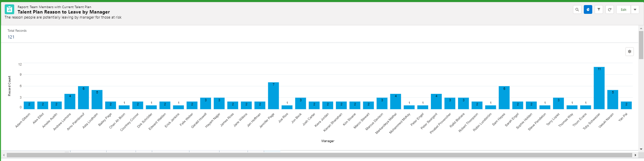Select the Sam Hayes bar showing 6
644x161 pixels.
pyautogui.click(x=504, y=98)
